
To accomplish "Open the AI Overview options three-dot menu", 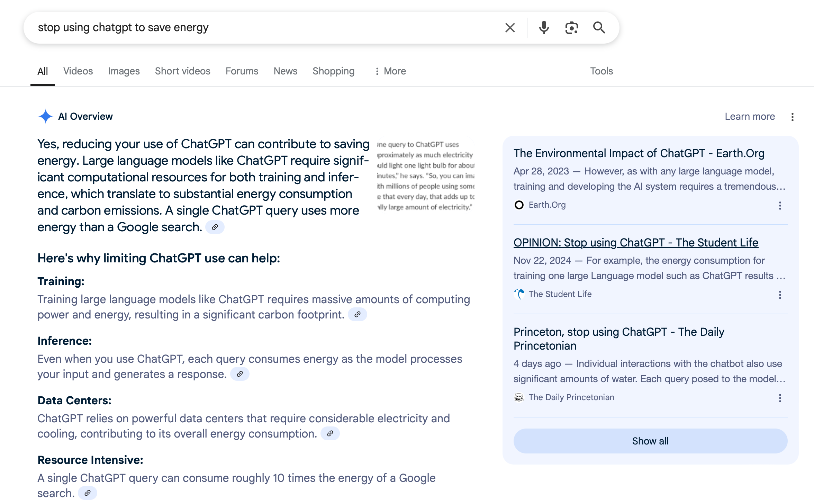I will point(793,117).
